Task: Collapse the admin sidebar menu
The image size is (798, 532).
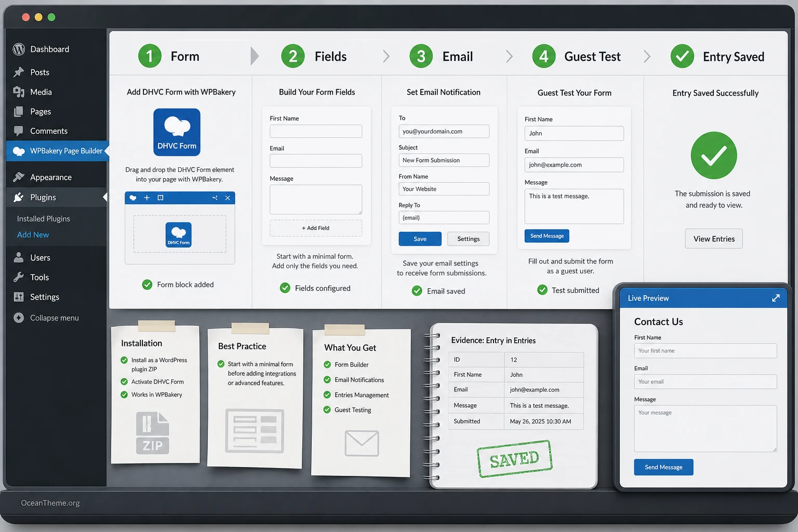Action: point(47,318)
